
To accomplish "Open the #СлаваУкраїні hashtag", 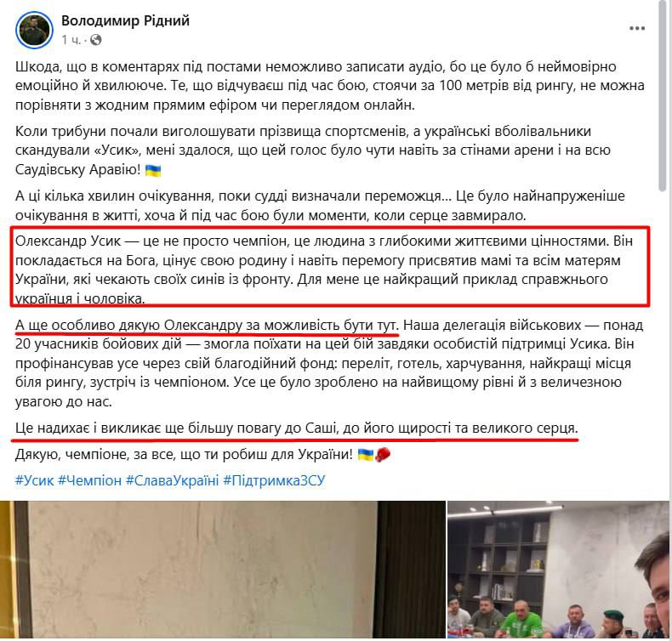I will (173, 480).
